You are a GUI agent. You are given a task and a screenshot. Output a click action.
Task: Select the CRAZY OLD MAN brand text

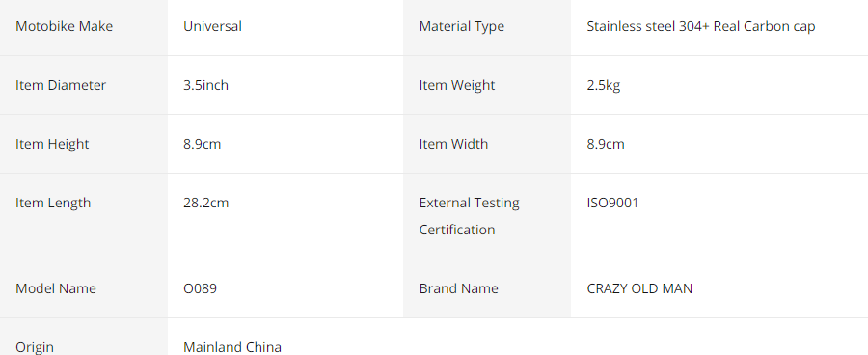(639, 288)
